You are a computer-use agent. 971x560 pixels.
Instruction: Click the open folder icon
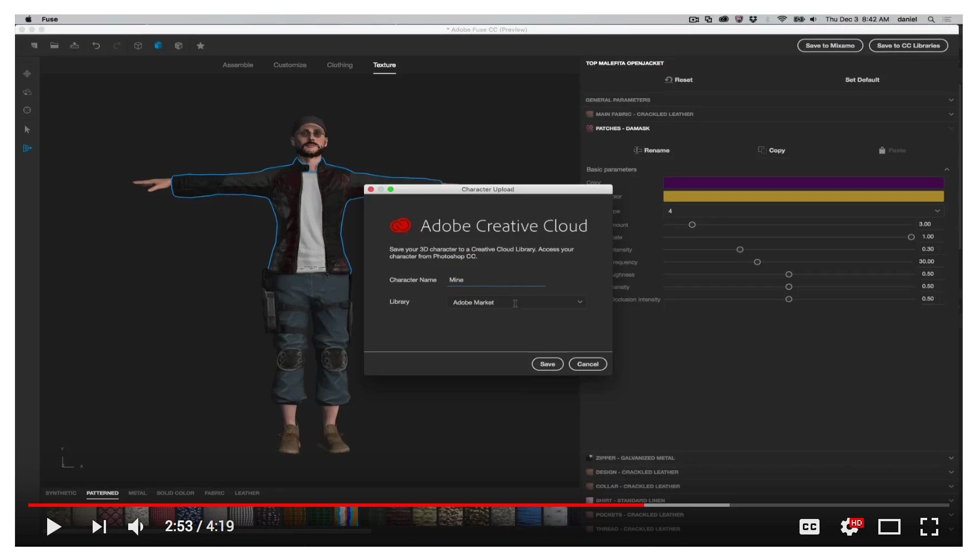pos(54,45)
